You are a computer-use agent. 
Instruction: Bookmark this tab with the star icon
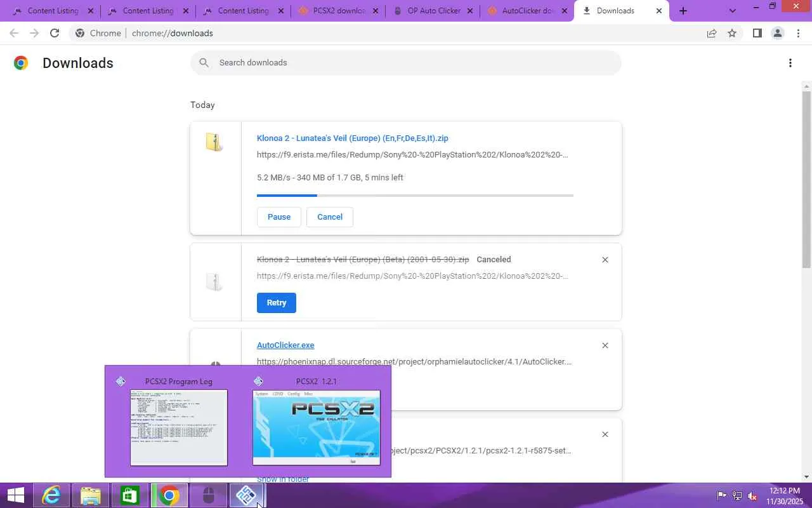tap(732, 33)
